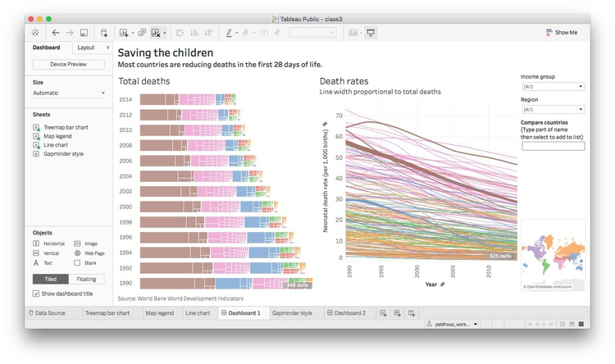Click the save icon in toolbar
The width and height of the screenshot is (615, 364).
pos(84,33)
